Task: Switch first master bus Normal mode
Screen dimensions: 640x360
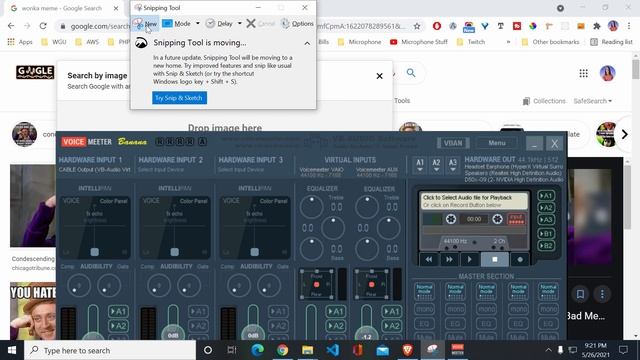Action: pyautogui.click(x=424, y=292)
